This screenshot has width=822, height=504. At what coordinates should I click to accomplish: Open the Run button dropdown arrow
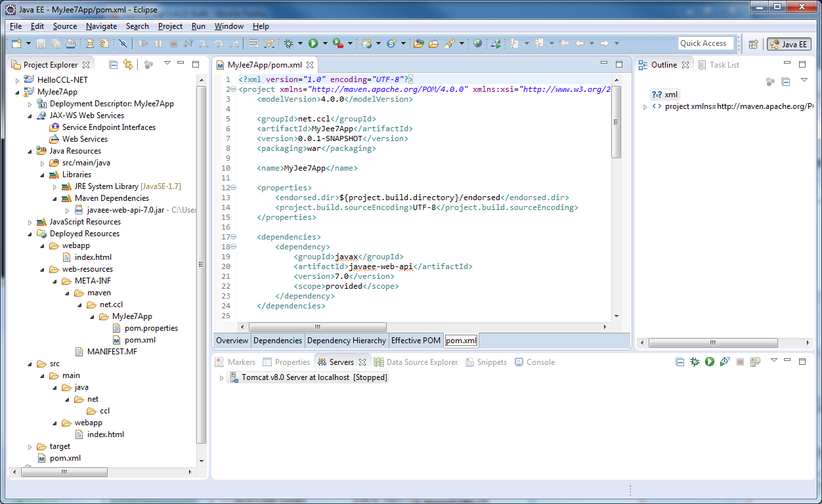(325, 43)
